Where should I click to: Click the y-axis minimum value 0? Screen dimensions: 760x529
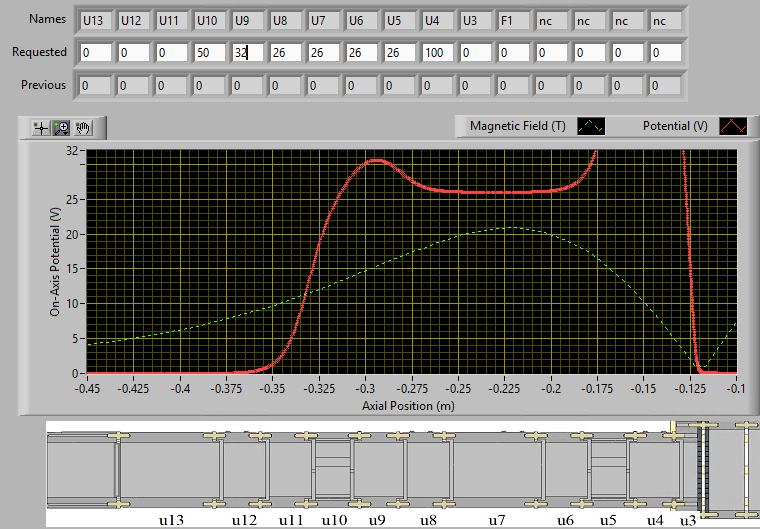point(75,374)
